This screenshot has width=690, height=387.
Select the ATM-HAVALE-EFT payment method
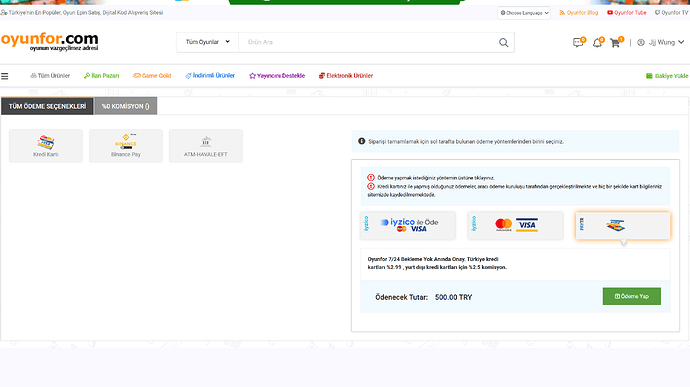[206, 146]
